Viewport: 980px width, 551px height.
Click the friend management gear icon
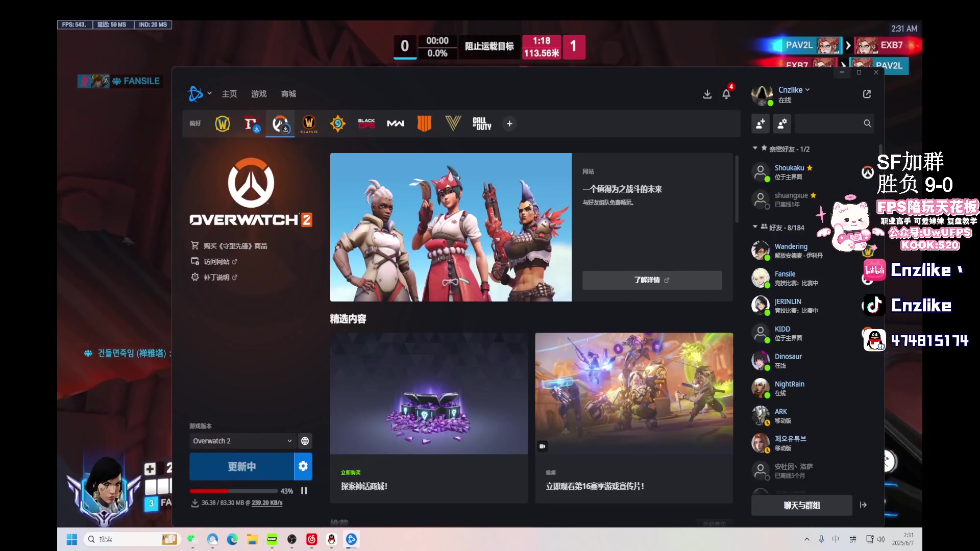pyautogui.click(x=782, y=123)
